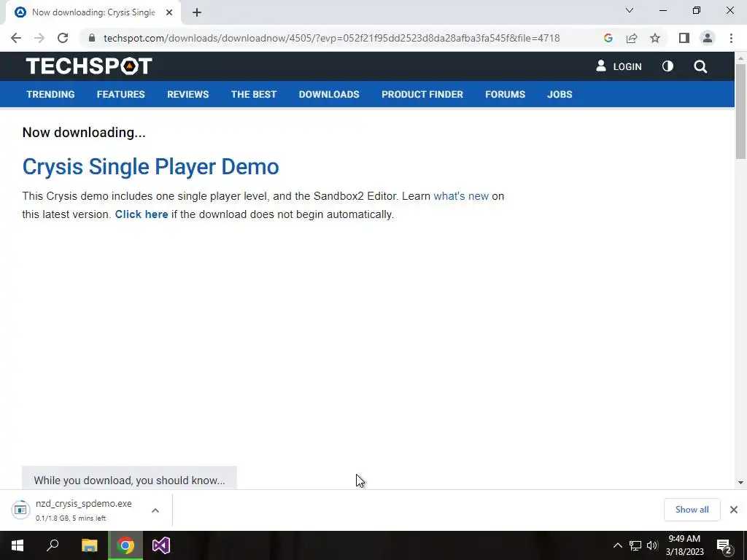Click the 'Now downloading...' text

(84, 133)
